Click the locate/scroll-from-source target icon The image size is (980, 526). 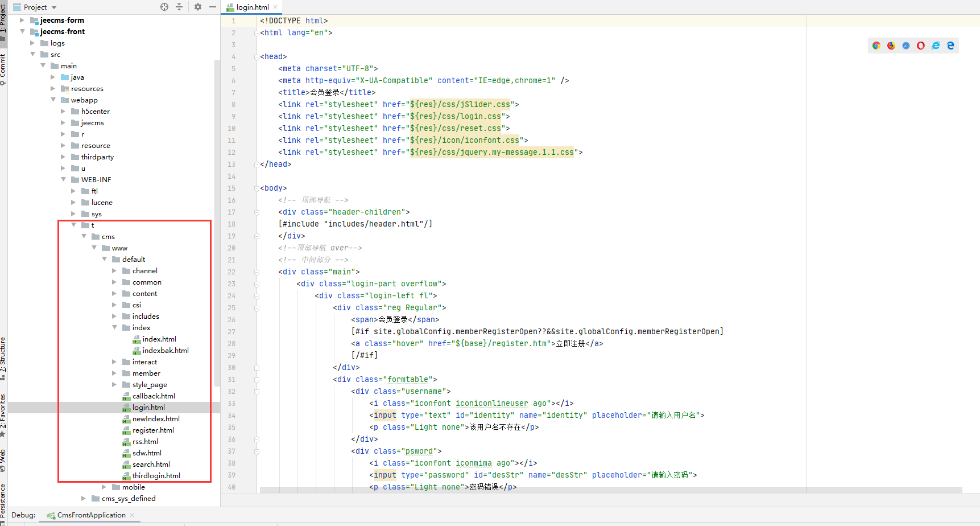point(164,7)
